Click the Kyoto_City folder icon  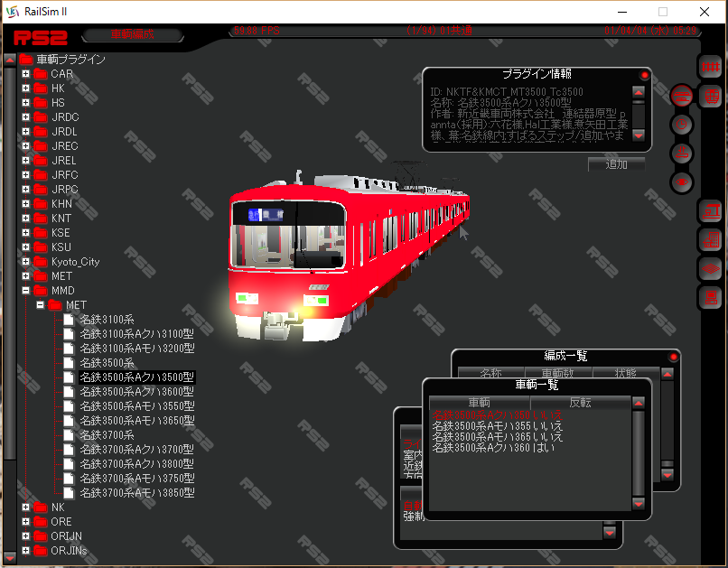(x=41, y=262)
